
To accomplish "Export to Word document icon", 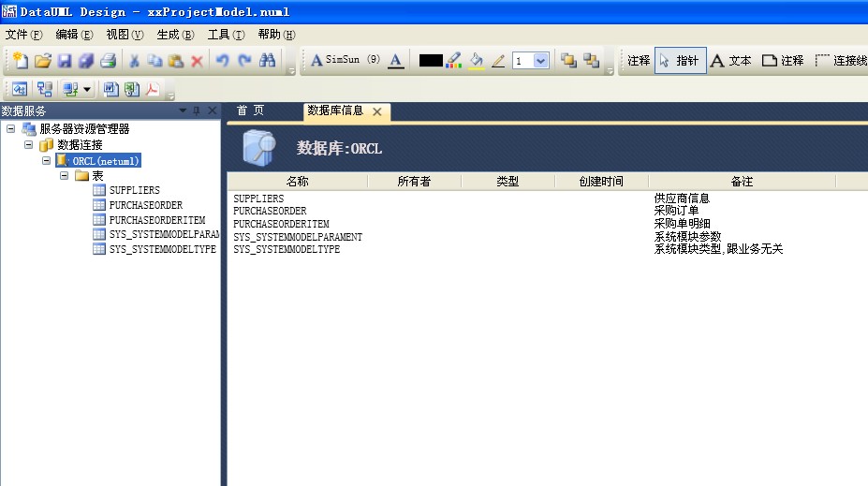I will click(110, 89).
